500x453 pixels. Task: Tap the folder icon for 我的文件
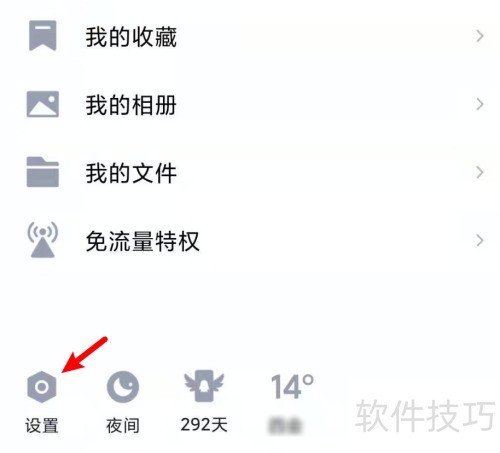[43, 172]
